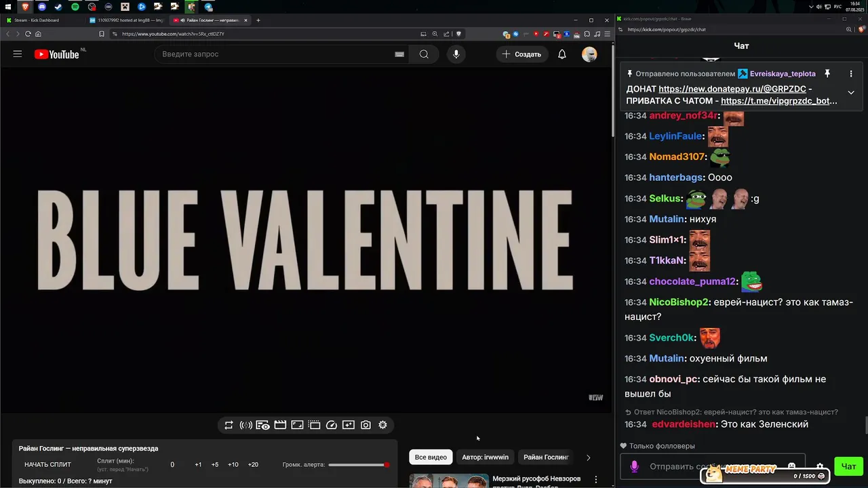Add +1 minute to split
Image resolution: width=868 pixels, height=488 pixels.
click(198, 464)
